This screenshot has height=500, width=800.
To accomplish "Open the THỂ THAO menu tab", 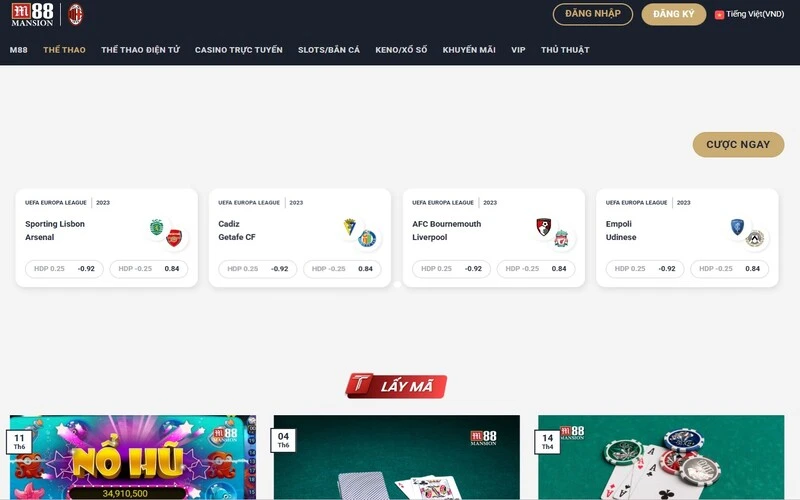I will tap(64, 50).
